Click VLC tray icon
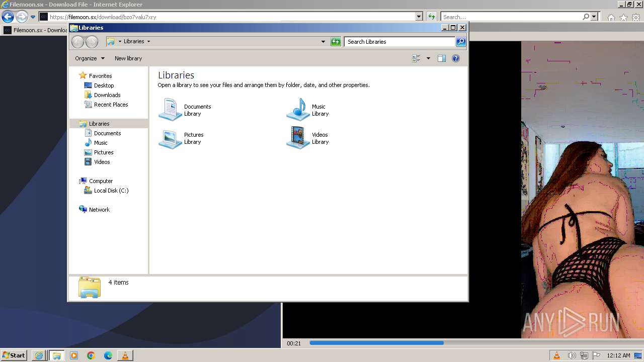 (x=557, y=355)
